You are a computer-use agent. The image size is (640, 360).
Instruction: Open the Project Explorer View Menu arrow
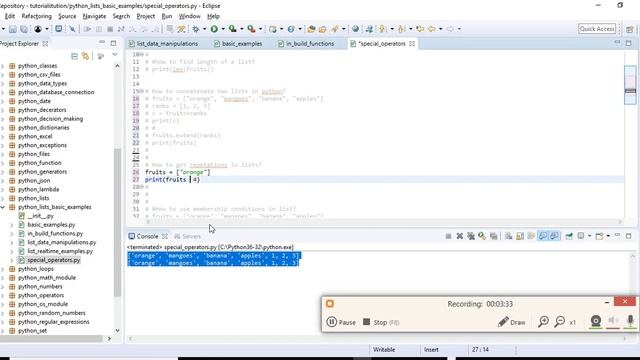pyautogui.click(x=115, y=55)
